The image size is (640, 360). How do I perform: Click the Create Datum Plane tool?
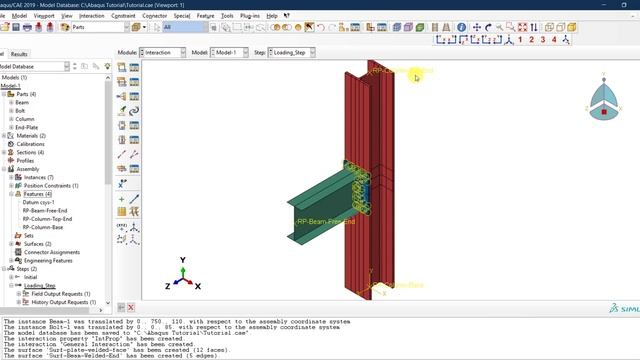click(122, 211)
